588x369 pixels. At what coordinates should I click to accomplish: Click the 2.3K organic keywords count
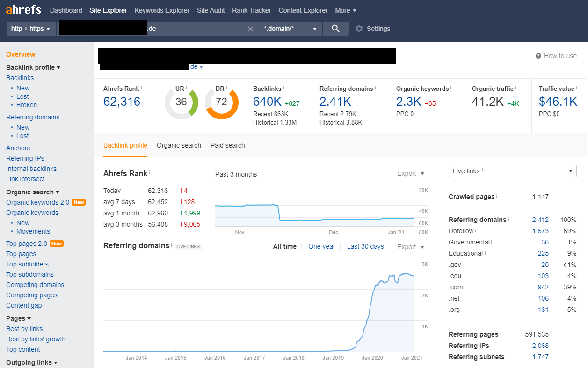pyautogui.click(x=409, y=102)
